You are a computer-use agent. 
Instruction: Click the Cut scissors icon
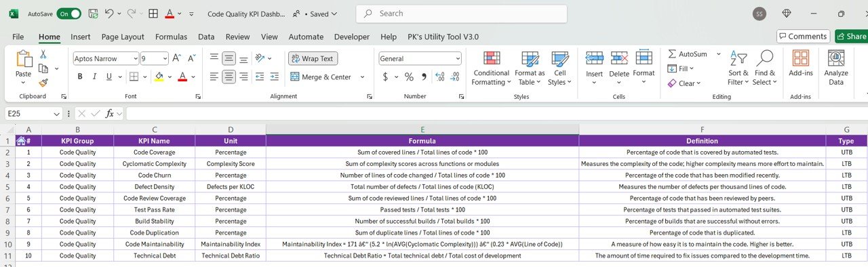click(43, 54)
